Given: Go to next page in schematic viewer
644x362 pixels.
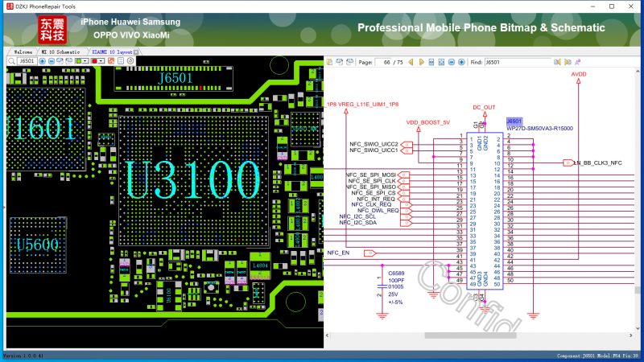Looking at the screenshot, I should pyautogui.click(x=421, y=62).
